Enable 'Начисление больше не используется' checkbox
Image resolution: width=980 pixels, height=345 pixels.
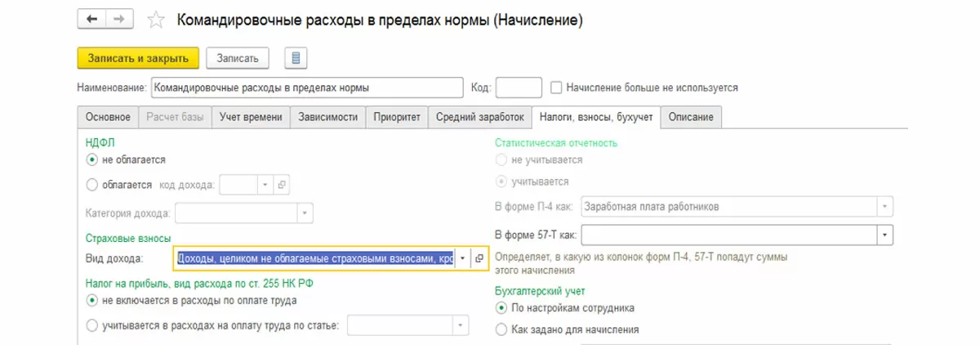click(557, 87)
